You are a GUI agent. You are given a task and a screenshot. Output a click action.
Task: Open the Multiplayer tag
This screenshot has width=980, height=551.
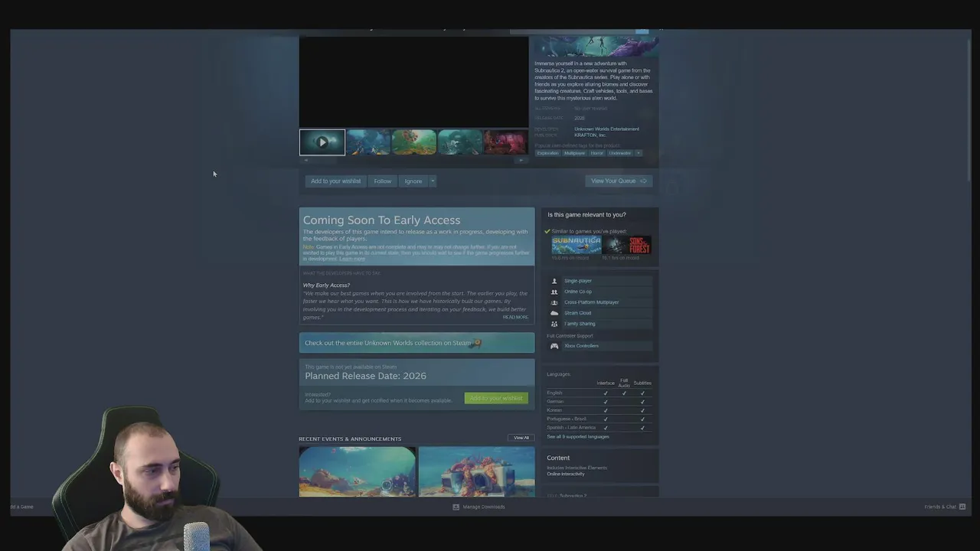click(574, 153)
